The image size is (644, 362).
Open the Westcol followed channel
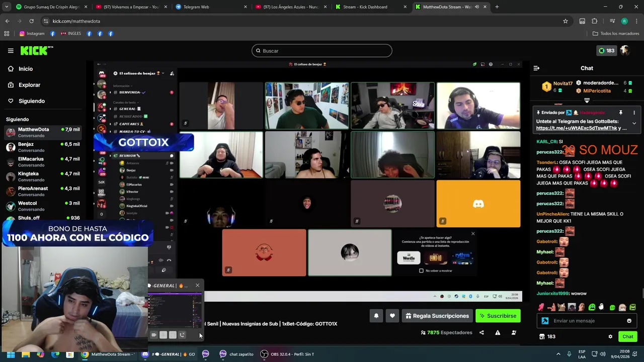pos(43,206)
